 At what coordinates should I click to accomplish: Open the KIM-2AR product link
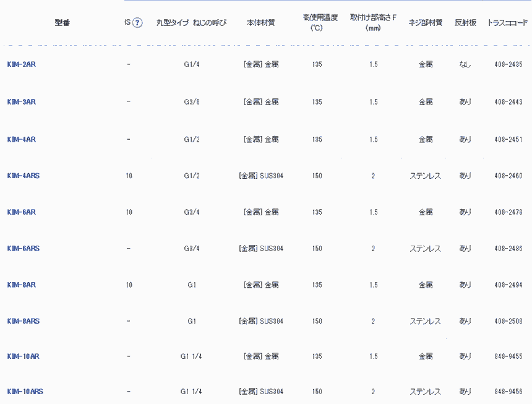[21, 64]
